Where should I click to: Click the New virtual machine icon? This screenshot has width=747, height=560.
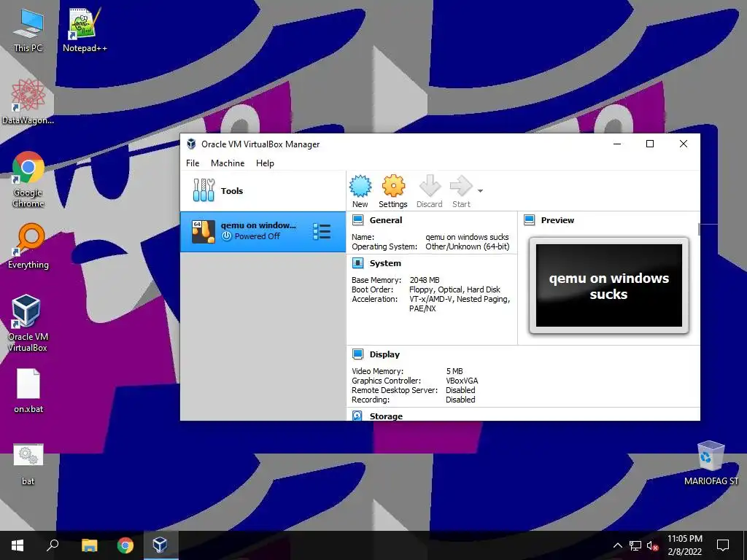360,192
